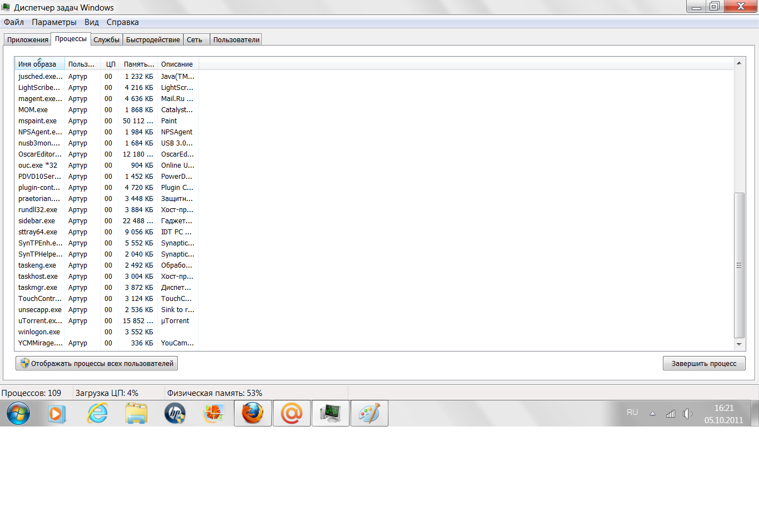Open Mail.Ru Agent taskbar icon
Image resolution: width=759 pixels, height=532 pixels.
292,414
